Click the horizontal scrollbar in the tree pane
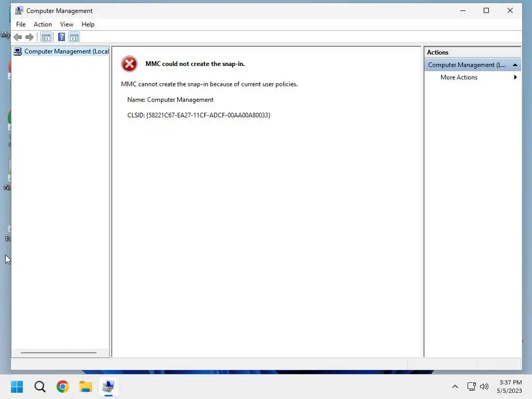Screen dimensions: 532x399 (59, 353)
